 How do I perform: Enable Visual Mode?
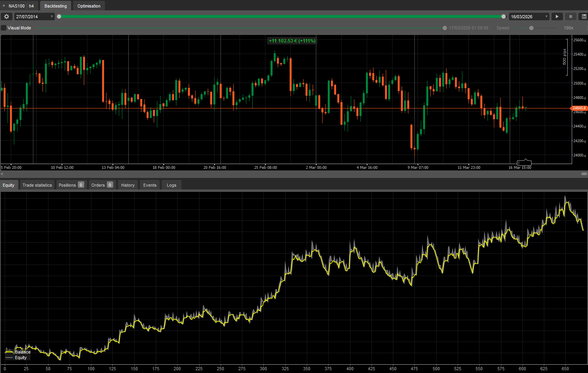tap(4, 28)
